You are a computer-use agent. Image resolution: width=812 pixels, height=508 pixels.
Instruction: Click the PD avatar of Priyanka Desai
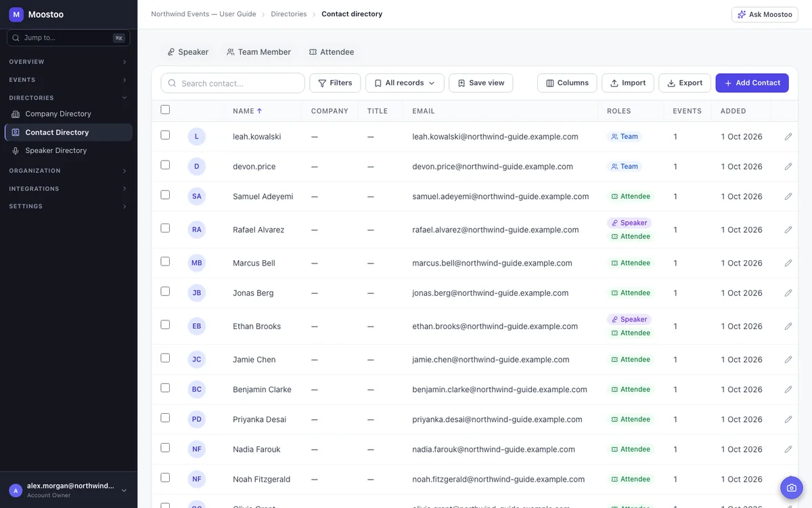(196, 419)
